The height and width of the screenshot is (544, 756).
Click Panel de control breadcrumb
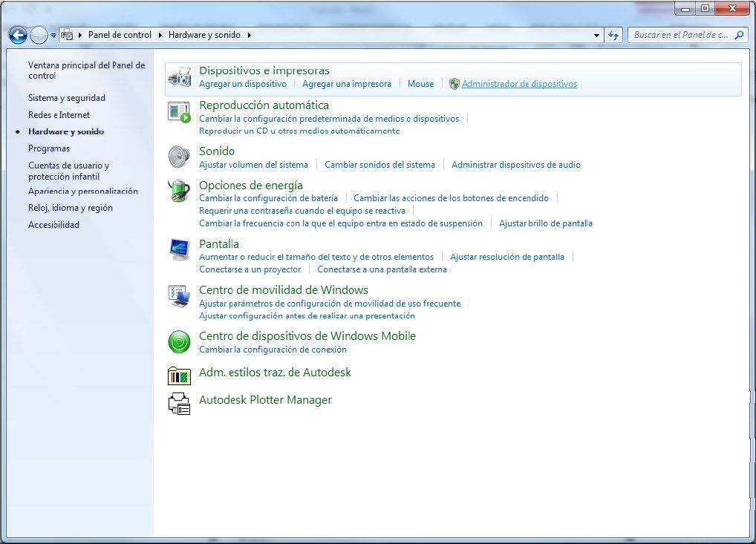pyautogui.click(x=120, y=35)
